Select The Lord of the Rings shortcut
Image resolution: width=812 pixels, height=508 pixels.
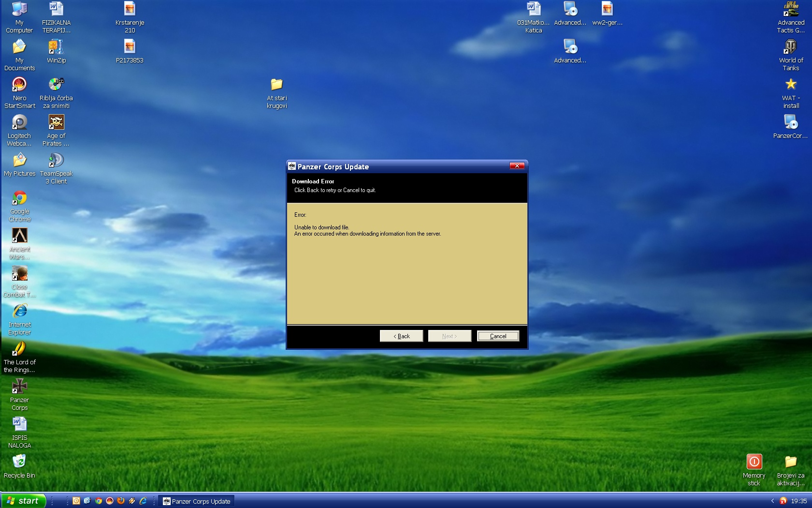pyautogui.click(x=19, y=357)
